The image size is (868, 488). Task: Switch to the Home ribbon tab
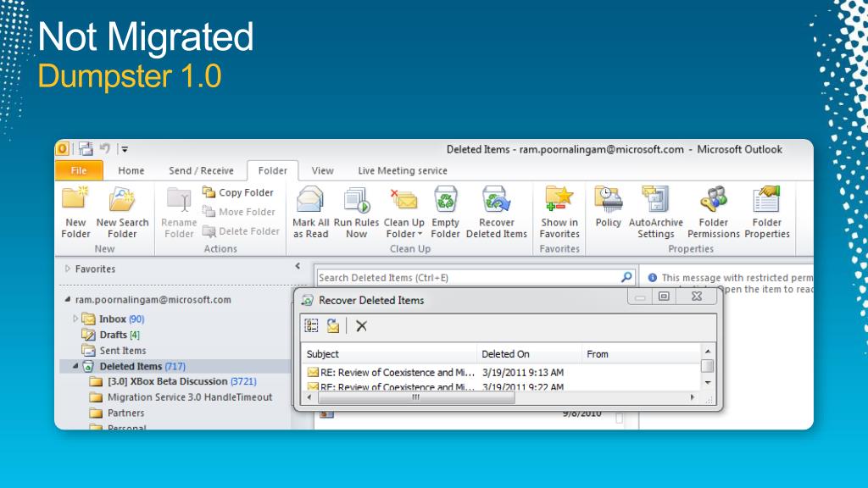[x=131, y=170]
